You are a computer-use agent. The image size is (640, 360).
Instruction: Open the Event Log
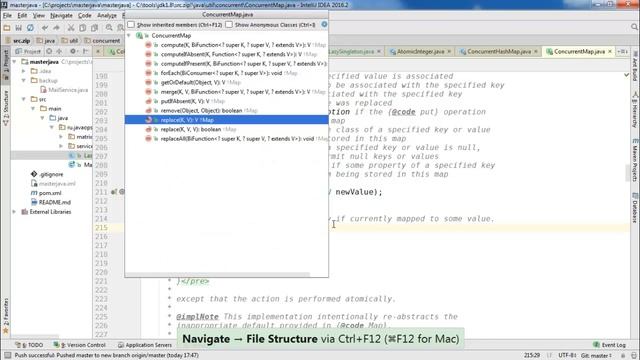[609, 345]
